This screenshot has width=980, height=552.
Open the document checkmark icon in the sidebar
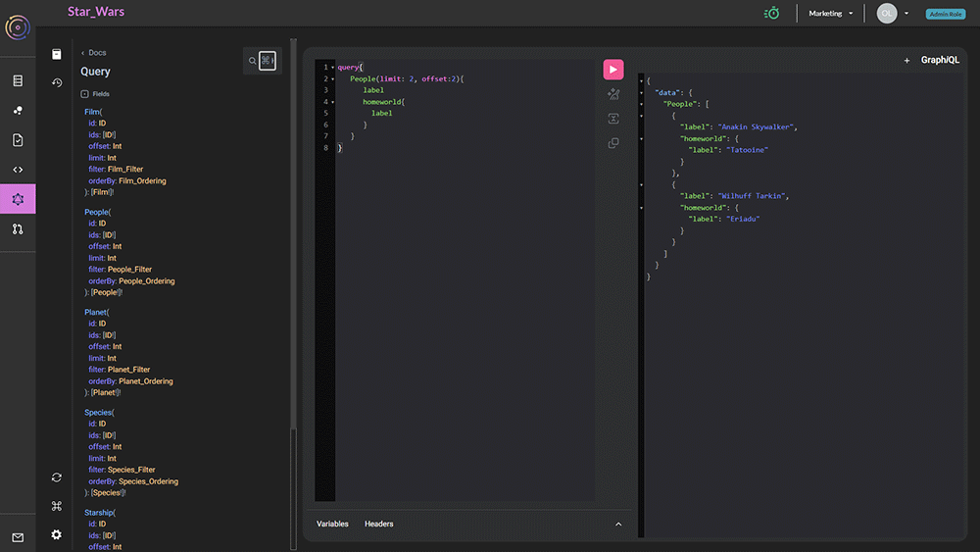18,140
